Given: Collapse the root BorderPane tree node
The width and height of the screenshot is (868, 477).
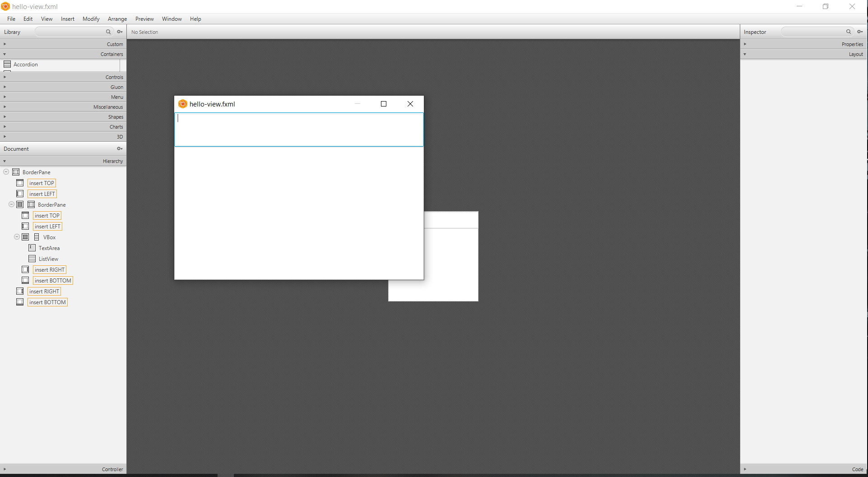Looking at the screenshot, I should coord(5,171).
